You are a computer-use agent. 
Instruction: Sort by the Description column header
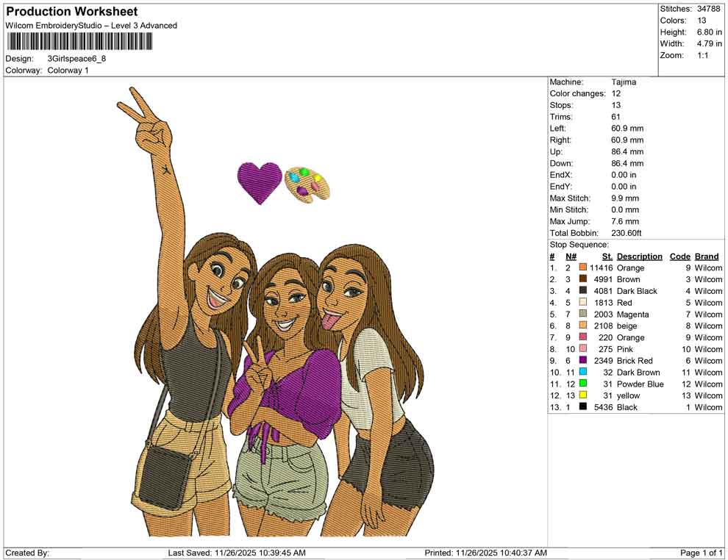click(639, 256)
